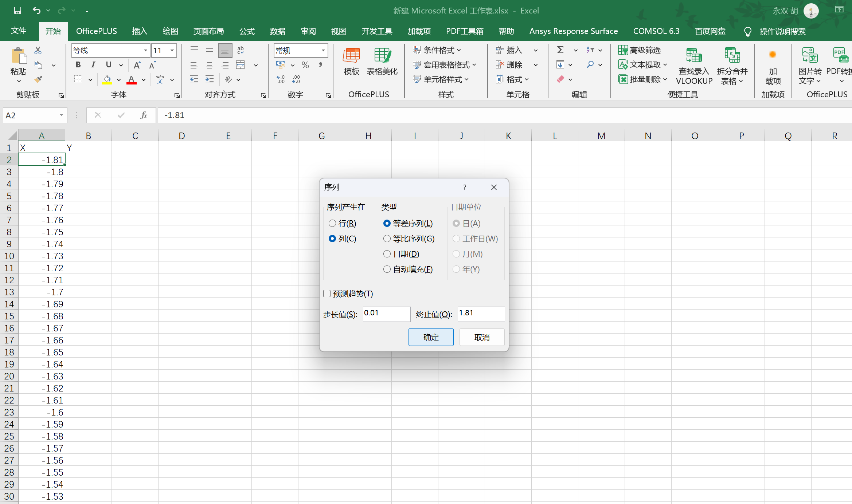852x504 pixels.
Task: Enable the 预测趋势(T) checkbox
Action: click(327, 294)
